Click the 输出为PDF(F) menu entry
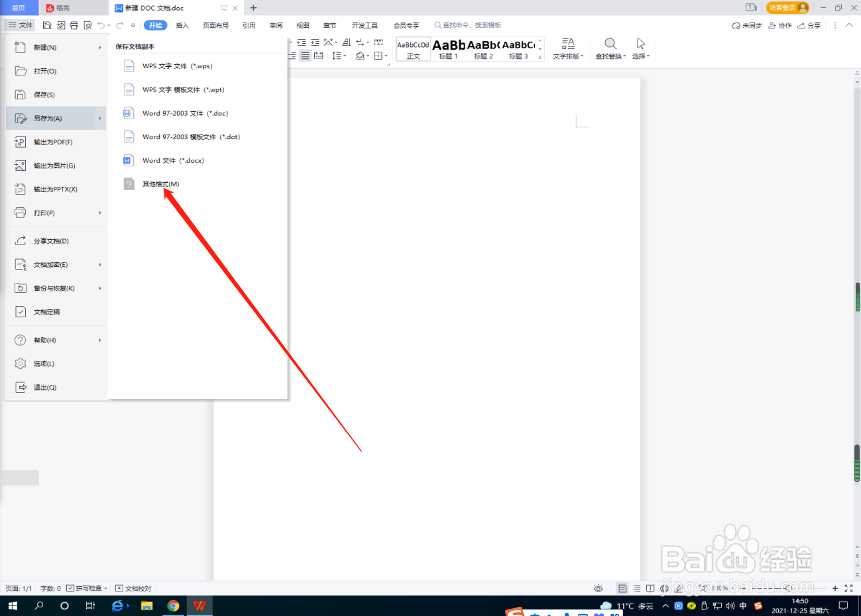The height and width of the screenshot is (616, 861). coord(56,142)
